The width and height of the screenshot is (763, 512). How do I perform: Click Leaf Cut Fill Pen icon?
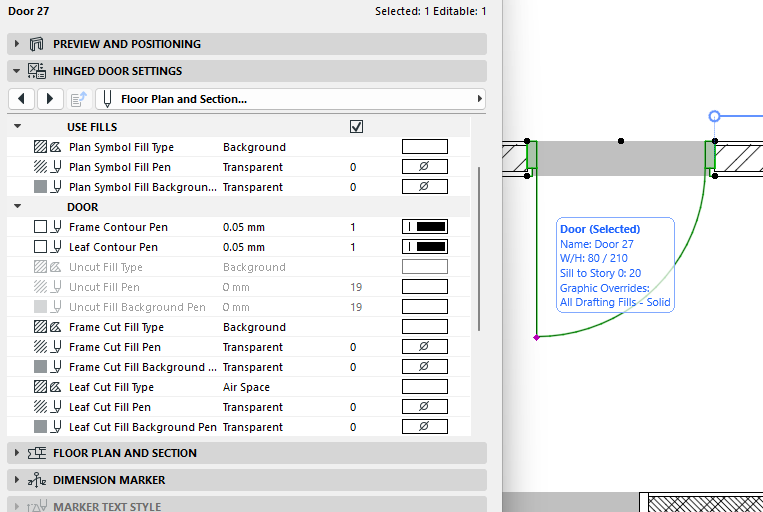click(47, 407)
